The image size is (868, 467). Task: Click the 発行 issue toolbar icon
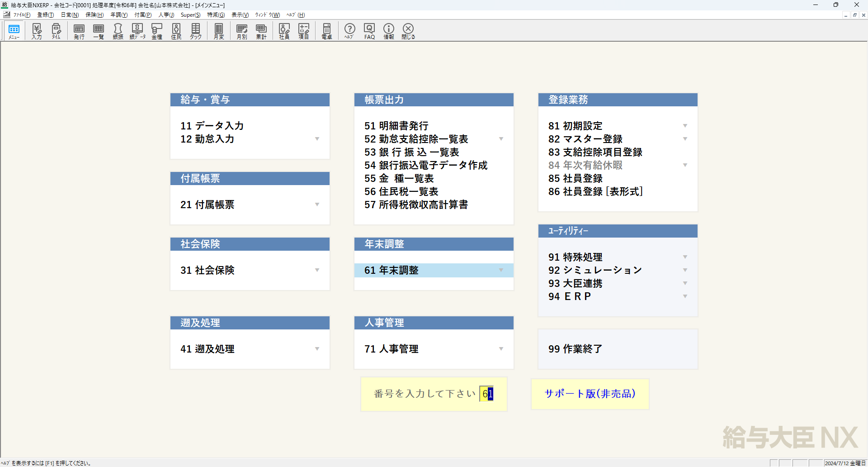click(x=79, y=31)
